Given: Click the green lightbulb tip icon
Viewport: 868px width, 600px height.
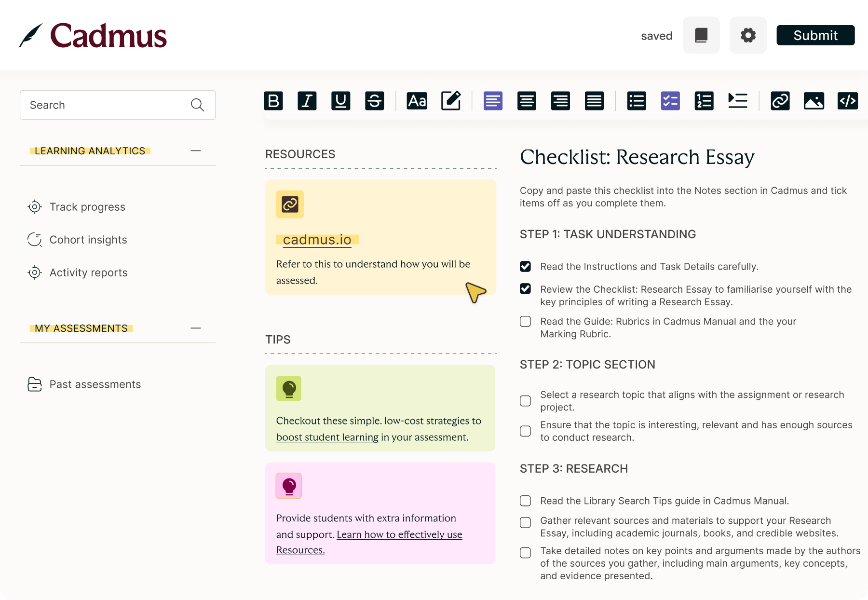Looking at the screenshot, I should pyautogui.click(x=289, y=388).
